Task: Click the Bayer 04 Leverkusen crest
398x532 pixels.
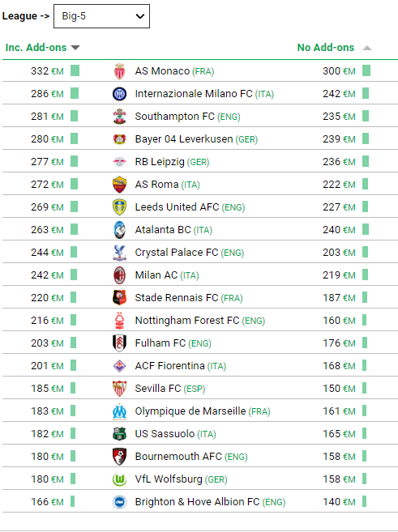Action: click(119, 139)
